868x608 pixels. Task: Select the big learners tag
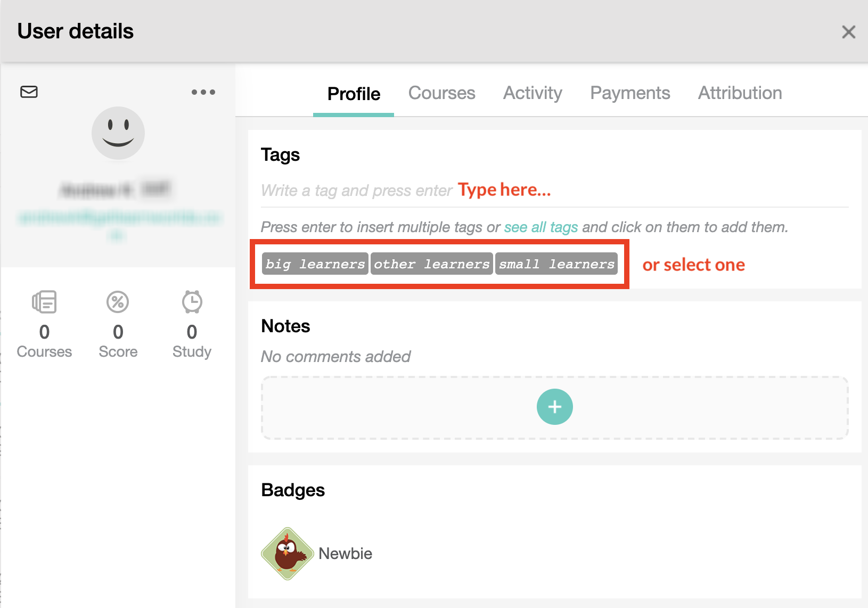click(314, 264)
